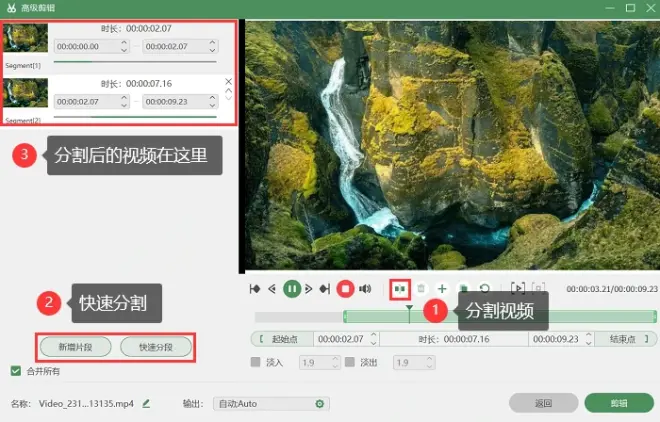Open the 自动Auto output format dropdown

coord(271,404)
